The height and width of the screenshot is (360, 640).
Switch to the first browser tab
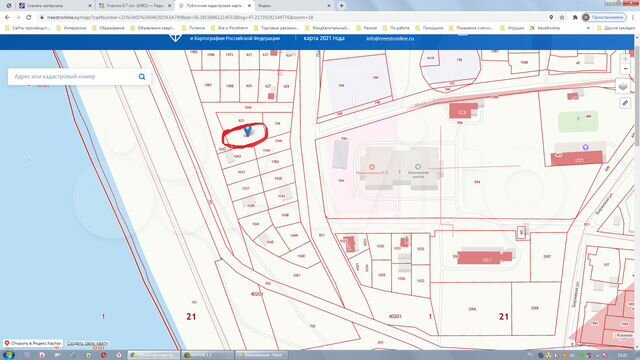(9, 6)
